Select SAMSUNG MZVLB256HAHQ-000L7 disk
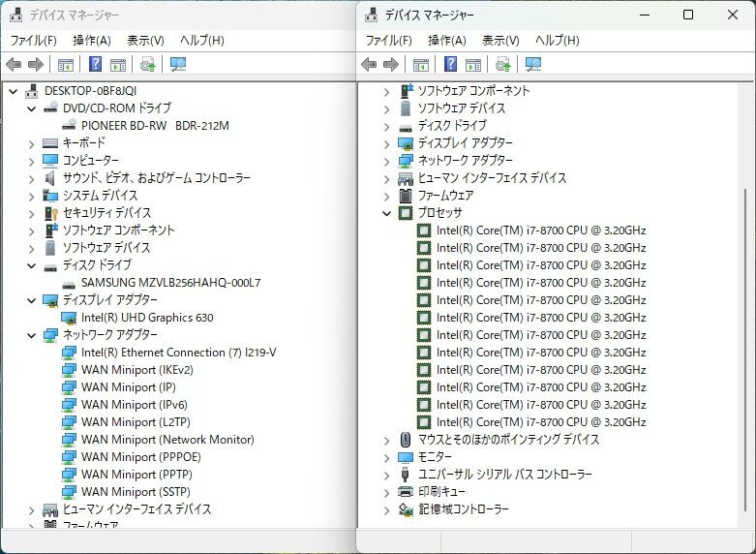This screenshot has width=756, height=554. [x=170, y=283]
